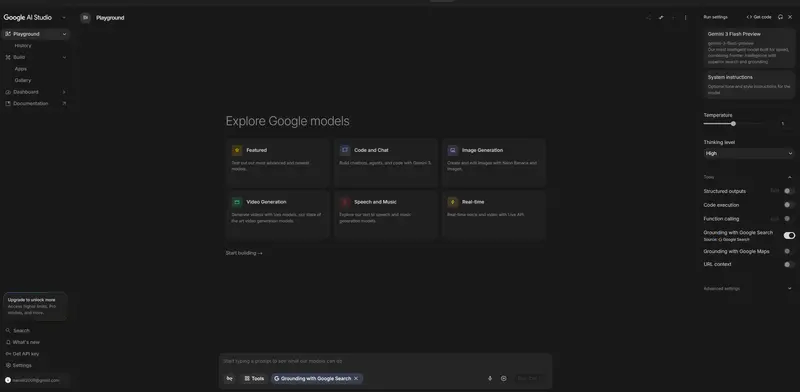Screen dimensions: 800x392
Task: Open the Get API key page
Action: [x=22, y=354]
